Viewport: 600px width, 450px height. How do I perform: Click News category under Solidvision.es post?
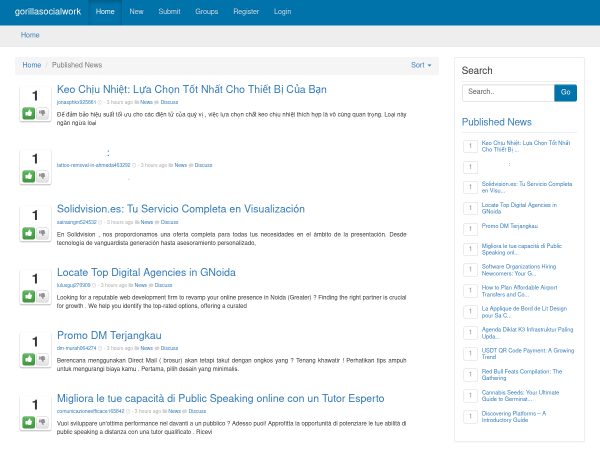[147, 222]
